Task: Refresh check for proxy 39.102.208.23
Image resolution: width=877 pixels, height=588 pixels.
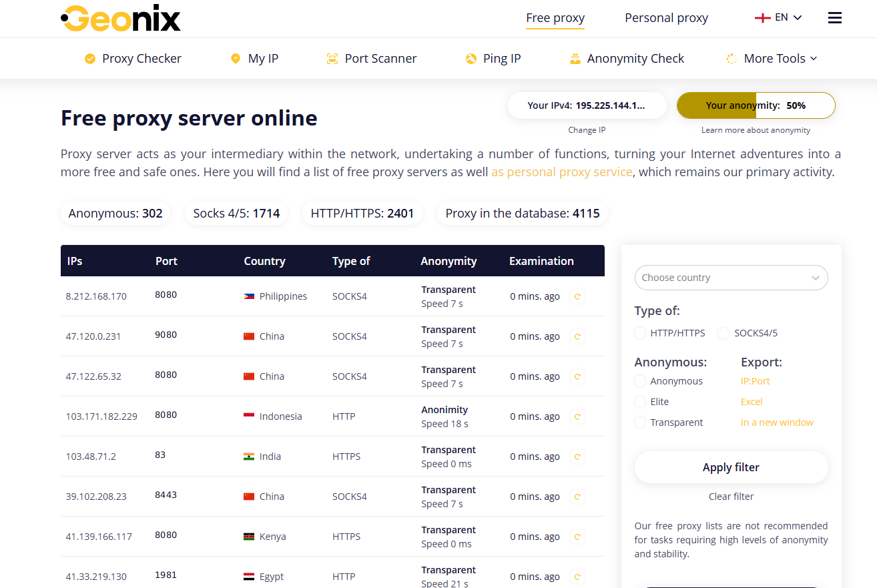Action: (577, 497)
